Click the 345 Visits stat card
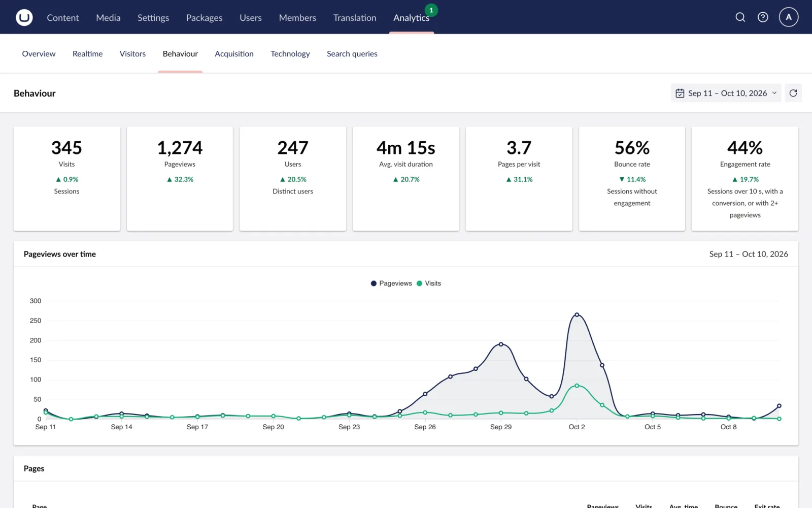This screenshot has width=812, height=508. click(66, 179)
